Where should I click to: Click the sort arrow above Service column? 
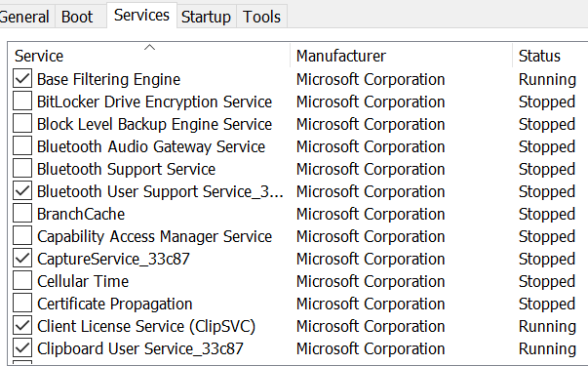pos(149,47)
